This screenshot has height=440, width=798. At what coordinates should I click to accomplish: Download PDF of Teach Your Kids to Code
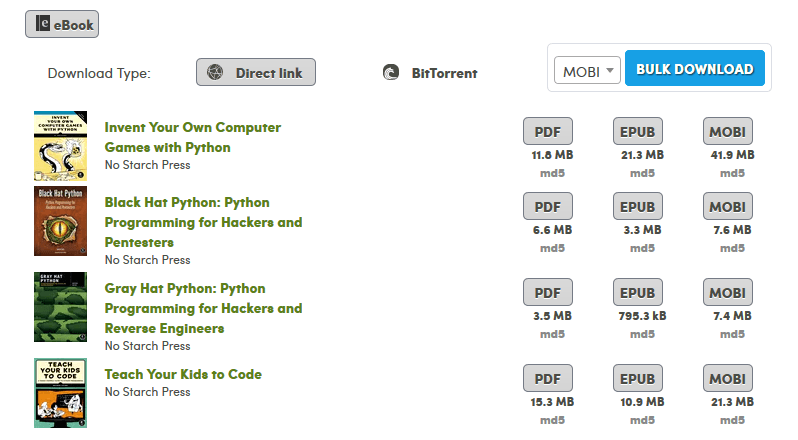548,378
